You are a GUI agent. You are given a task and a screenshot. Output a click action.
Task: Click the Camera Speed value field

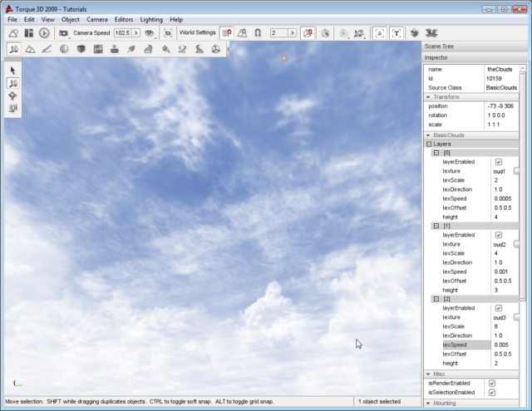[x=122, y=32]
